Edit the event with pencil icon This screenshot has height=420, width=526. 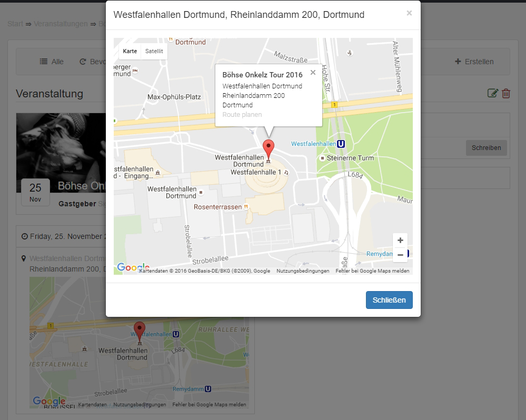point(493,93)
